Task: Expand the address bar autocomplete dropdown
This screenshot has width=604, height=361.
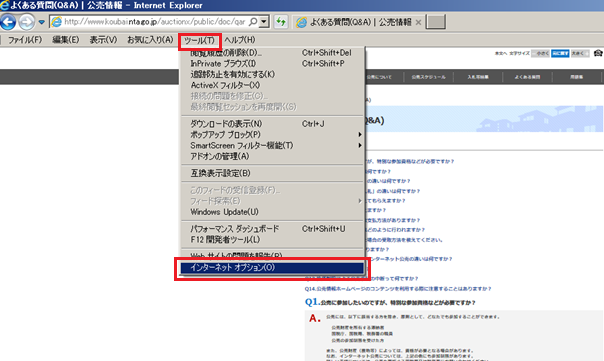Action: pos(264,22)
